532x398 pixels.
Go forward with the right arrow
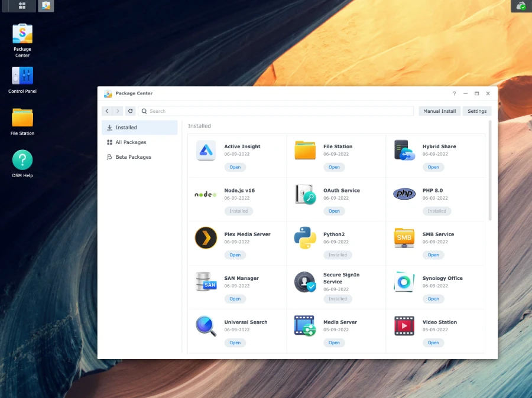118,111
